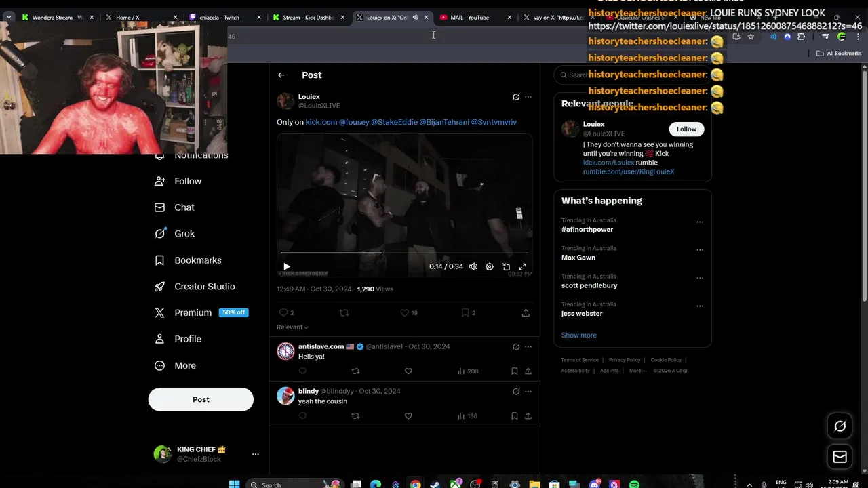
Task: Open the floating Grok button
Action: pyautogui.click(x=840, y=426)
